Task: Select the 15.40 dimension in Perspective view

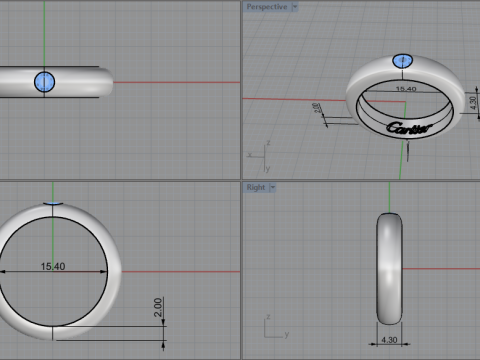Action: click(406, 89)
